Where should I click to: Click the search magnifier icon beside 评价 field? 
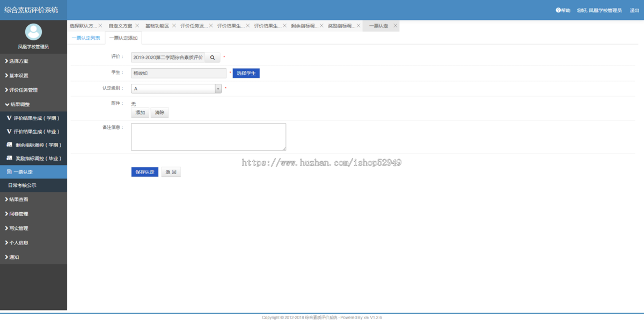click(212, 57)
